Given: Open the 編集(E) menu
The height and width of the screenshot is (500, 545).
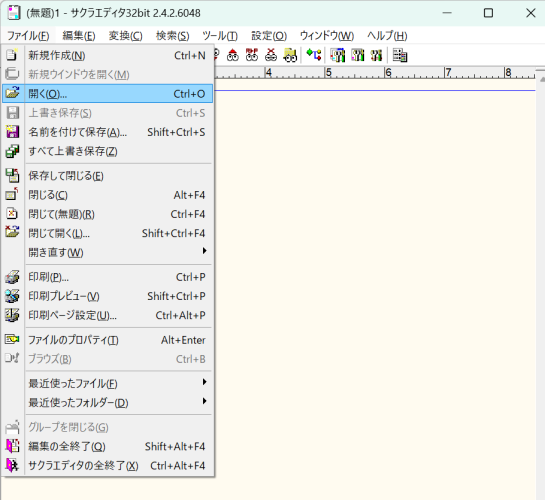Looking at the screenshot, I should coord(79,35).
